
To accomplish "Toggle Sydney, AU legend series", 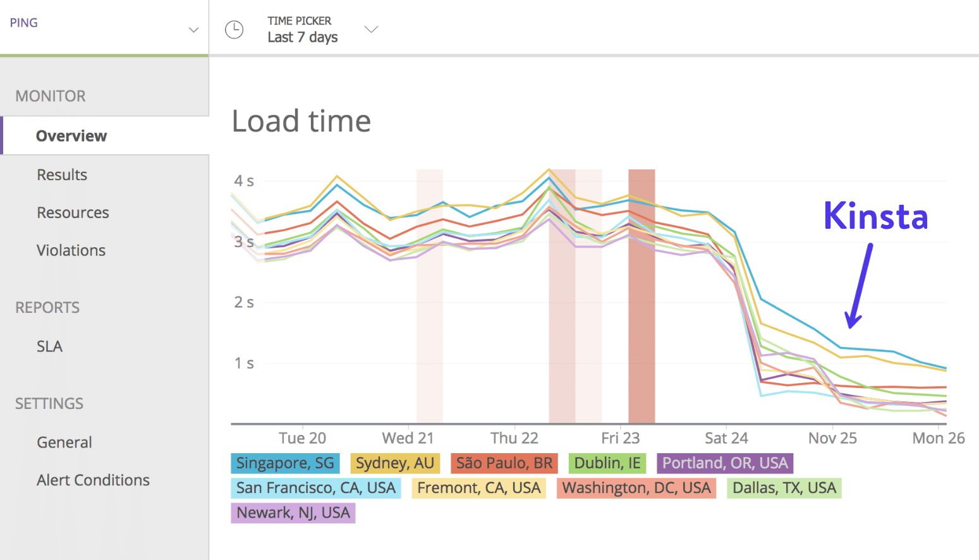I will click(395, 463).
